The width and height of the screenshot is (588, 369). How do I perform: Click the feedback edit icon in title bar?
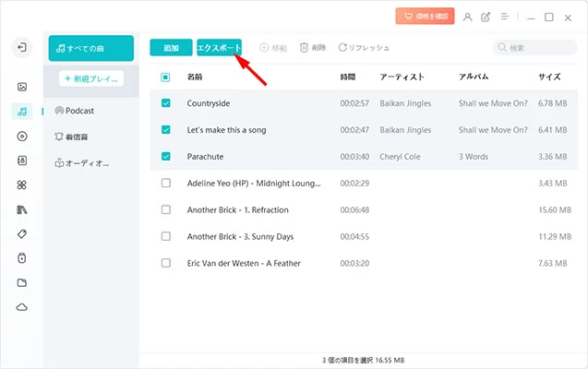pyautogui.click(x=486, y=17)
